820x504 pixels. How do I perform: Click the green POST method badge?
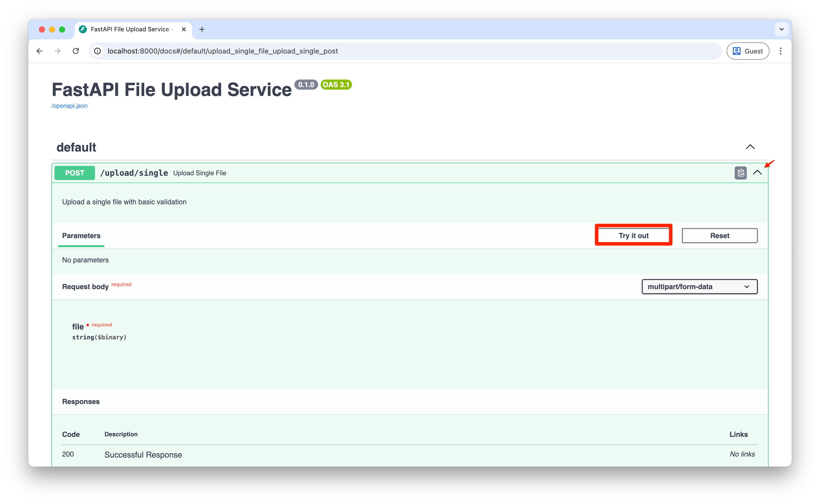coord(75,173)
